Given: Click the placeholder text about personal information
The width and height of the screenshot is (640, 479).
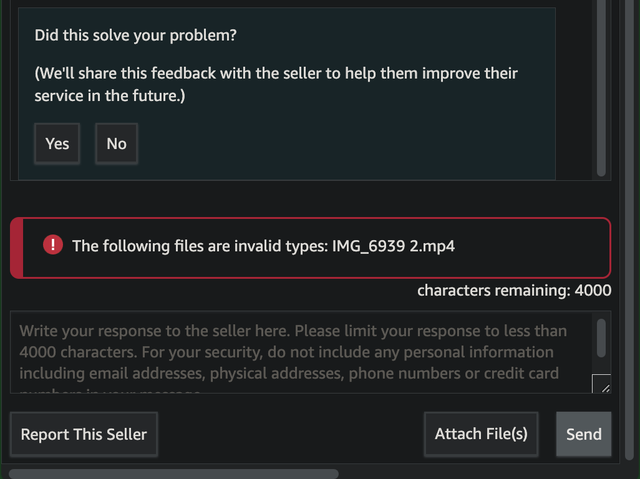Looking at the screenshot, I should pos(286,352).
